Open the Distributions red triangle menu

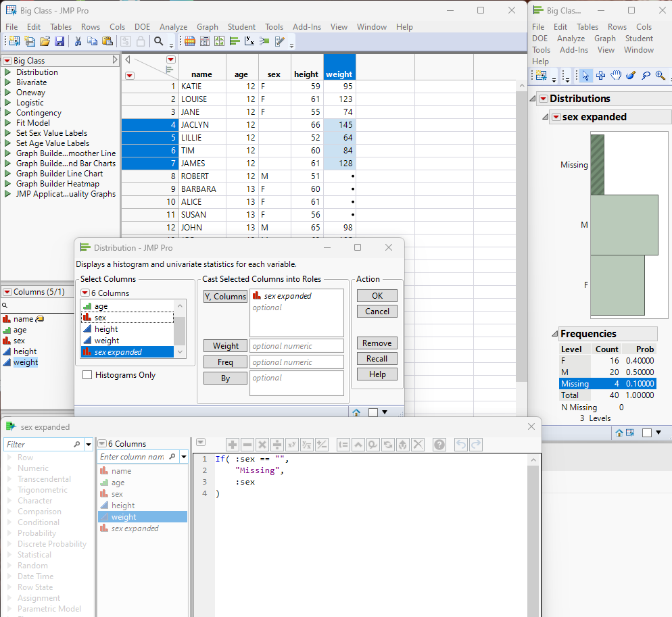click(x=542, y=99)
